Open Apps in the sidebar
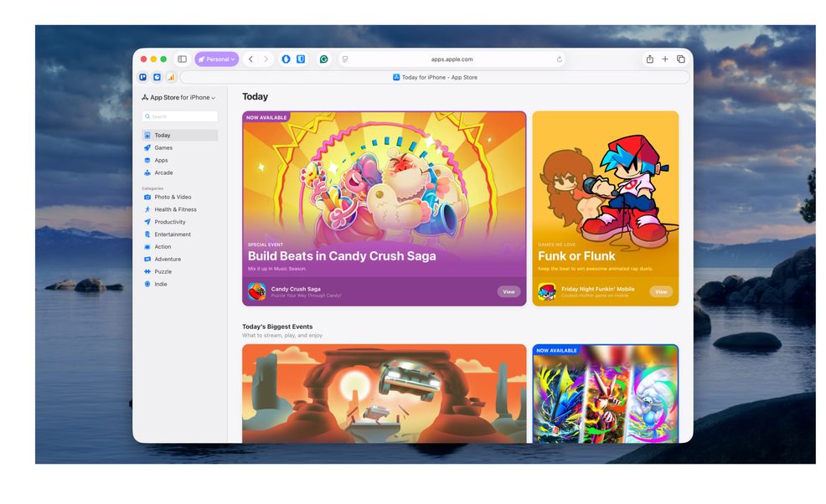 [x=179, y=160]
